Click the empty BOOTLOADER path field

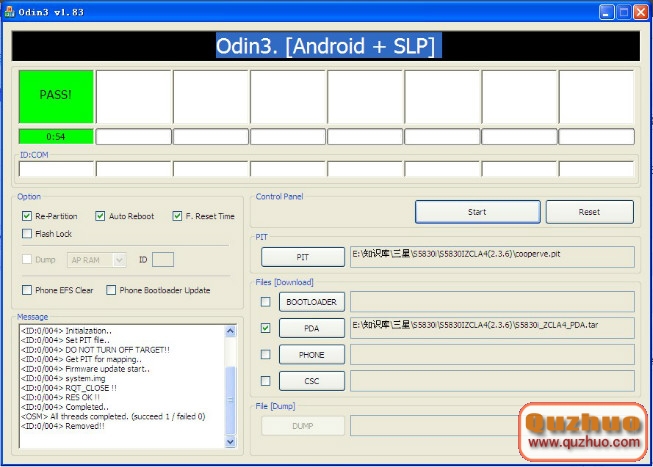click(492, 302)
